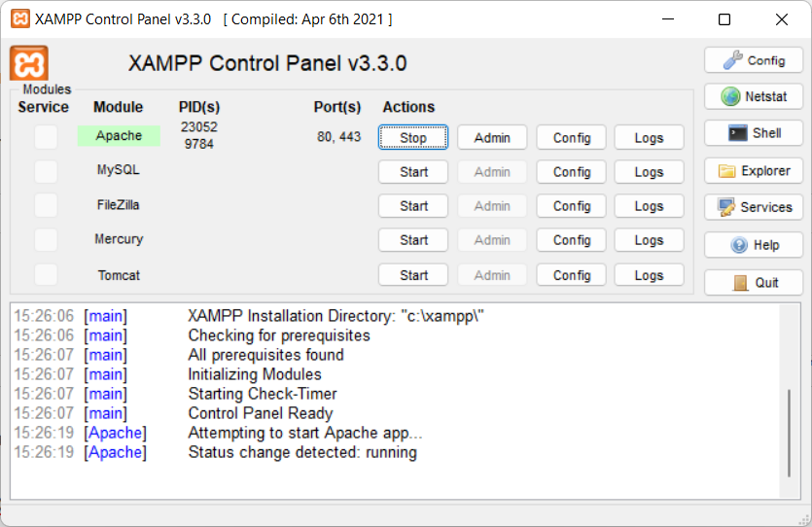The image size is (812, 527).
Task: Start the Mercury module
Action: pos(412,240)
